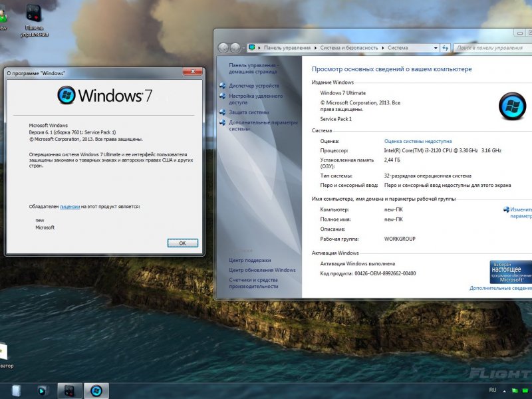
Task: Expand the arrow after Система и безопасность breadcrumb
Action: coord(383,48)
